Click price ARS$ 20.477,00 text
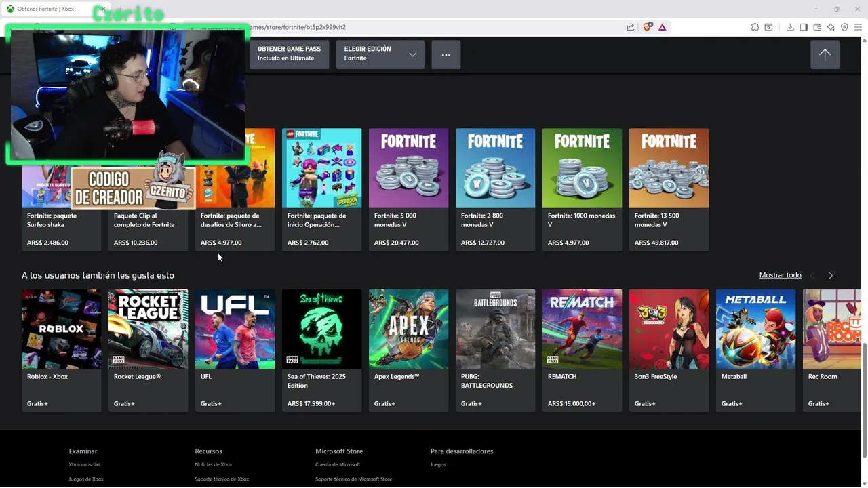The width and height of the screenshot is (868, 488). (396, 243)
